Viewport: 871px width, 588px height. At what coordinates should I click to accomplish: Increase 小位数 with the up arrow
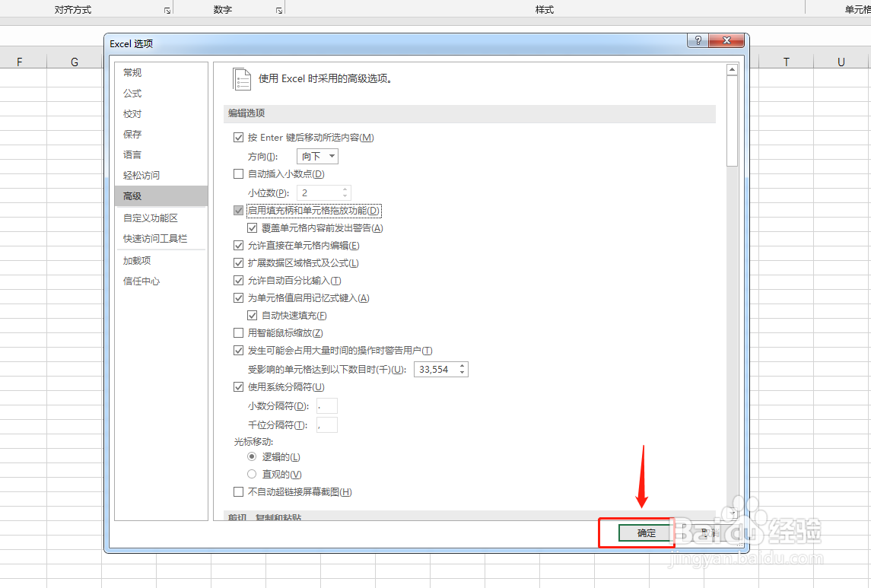click(345, 189)
